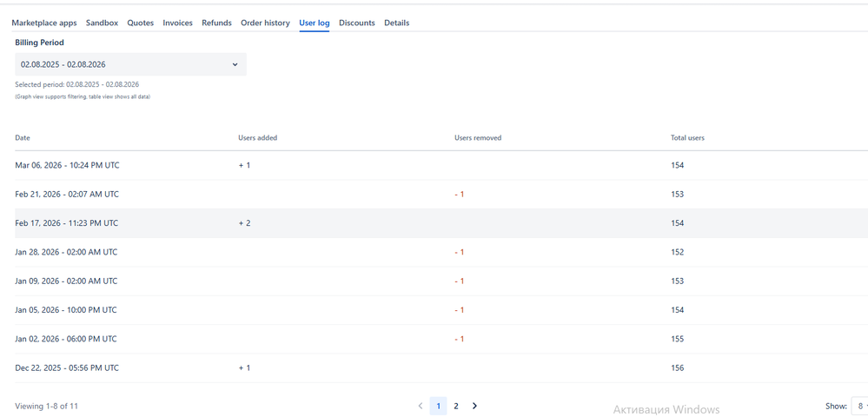Select the Dec 22, 2025 - 05:56 PM UTC row
868x417 pixels.
pos(441,367)
